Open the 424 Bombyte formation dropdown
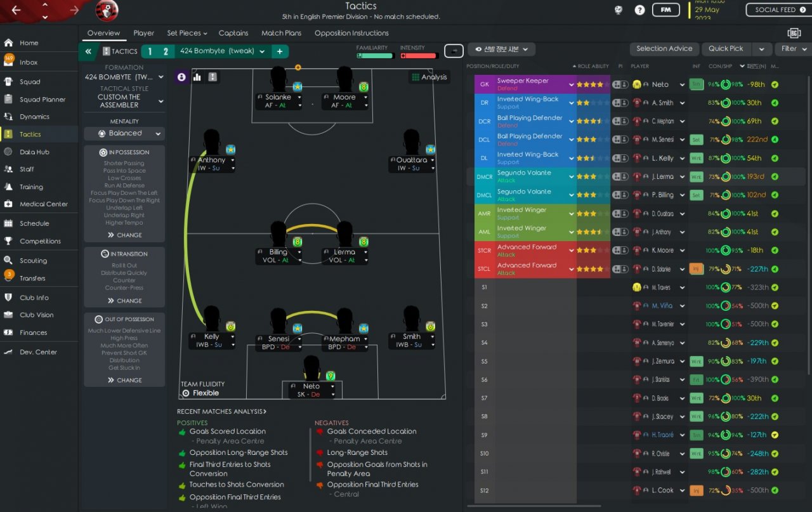This screenshot has width=812, height=512. [x=124, y=77]
